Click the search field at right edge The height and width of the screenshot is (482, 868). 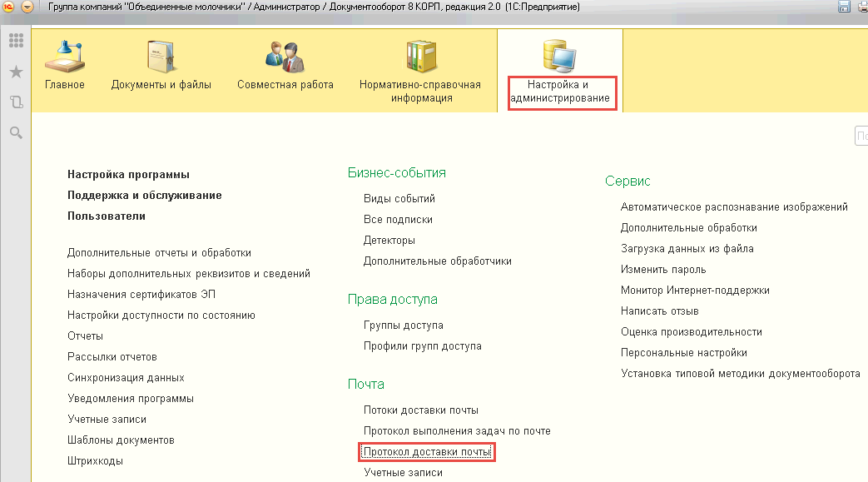[x=861, y=136]
